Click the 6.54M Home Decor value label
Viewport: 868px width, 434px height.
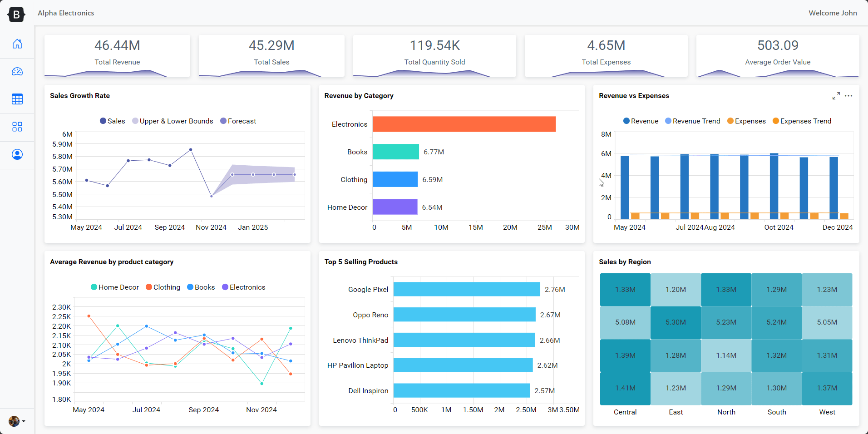(432, 207)
